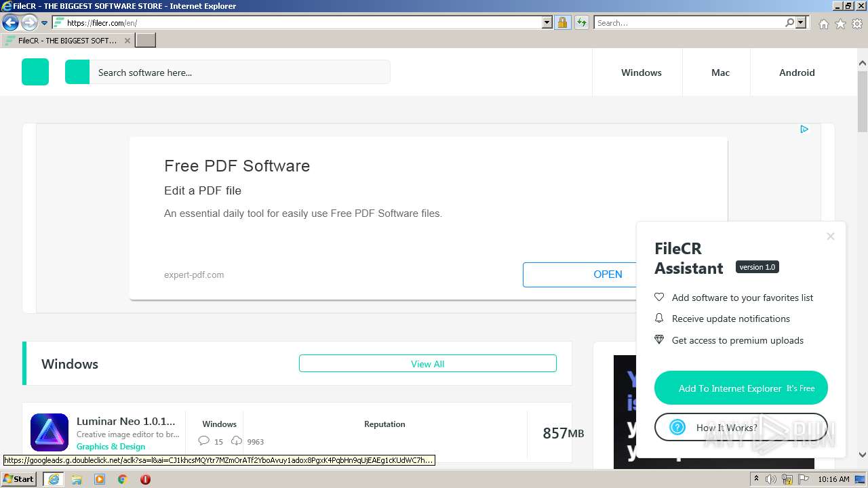Screen dimensions: 868x488
Task: Open the file explorer taskbar icon
Action: tap(77, 479)
